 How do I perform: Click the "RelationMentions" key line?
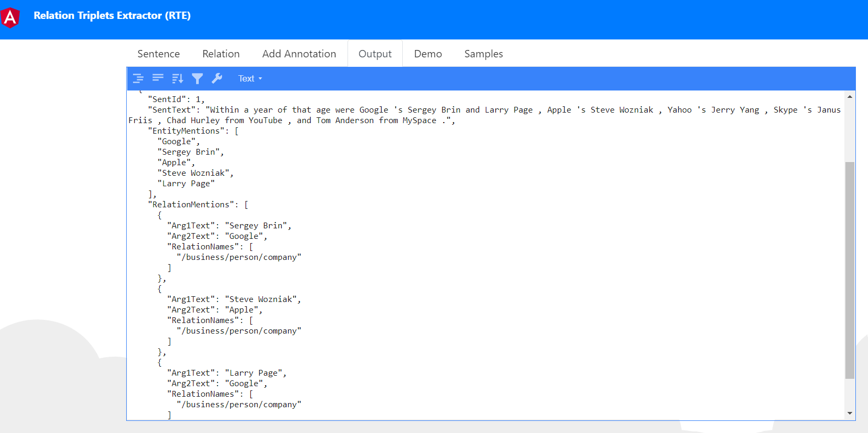click(198, 205)
